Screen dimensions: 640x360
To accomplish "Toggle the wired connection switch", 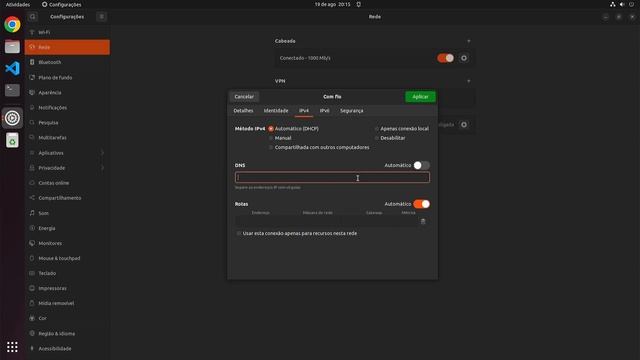I will pyautogui.click(x=445, y=58).
